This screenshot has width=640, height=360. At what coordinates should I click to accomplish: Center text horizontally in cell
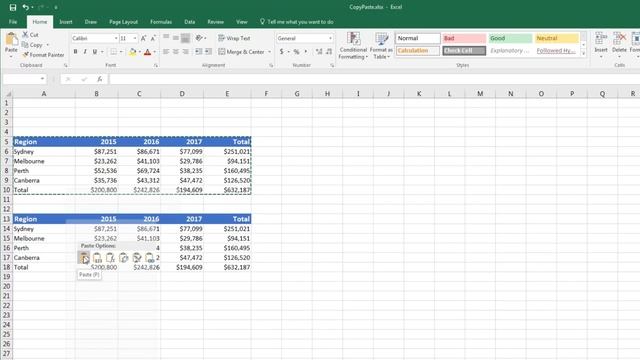coord(176,52)
